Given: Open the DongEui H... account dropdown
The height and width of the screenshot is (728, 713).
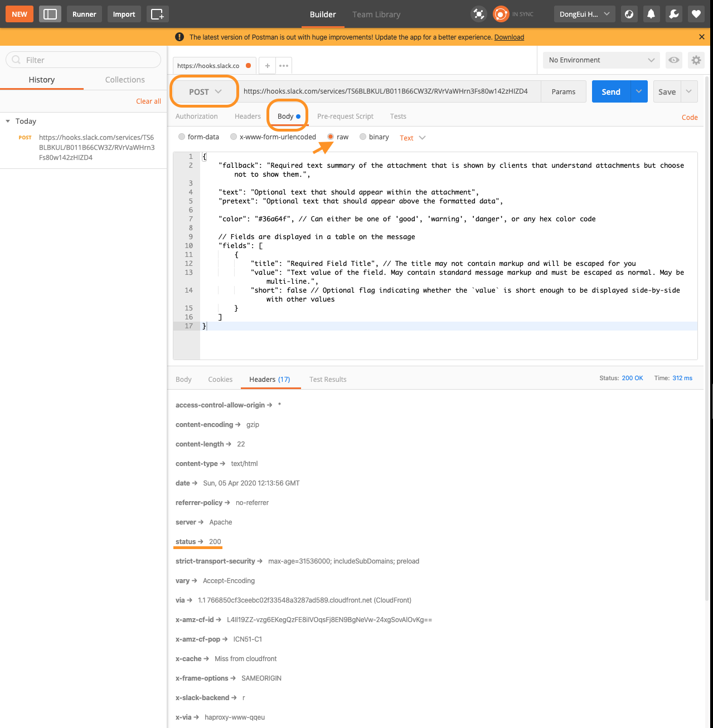Looking at the screenshot, I should coord(584,14).
